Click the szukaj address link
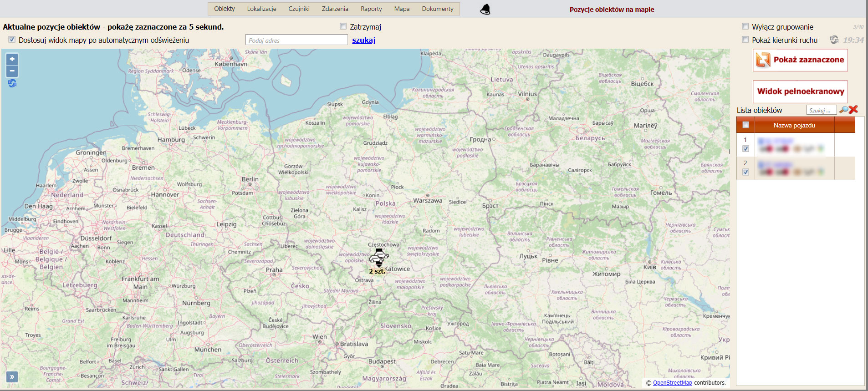This screenshot has width=868, height=391. pyautogui.click(x=363, y=40)
